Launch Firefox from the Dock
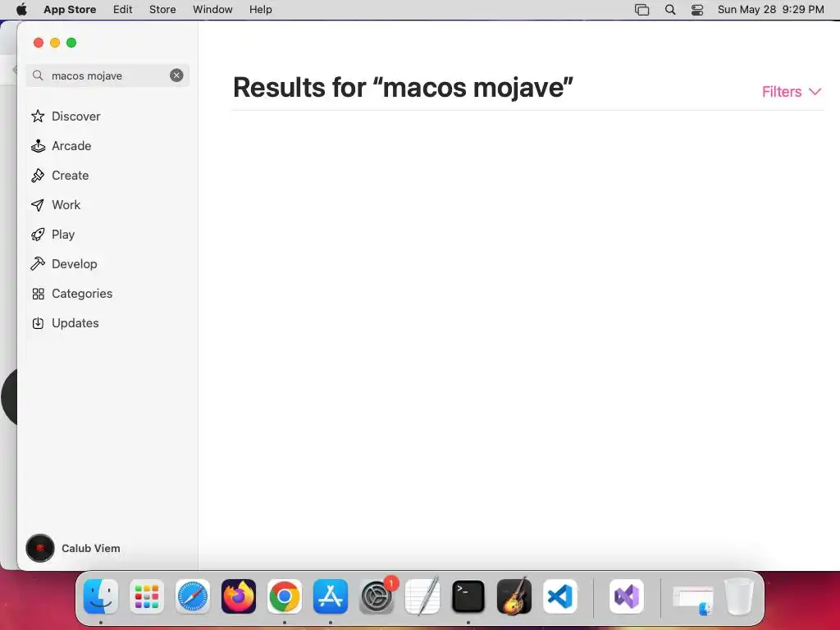The width and height of the screenshot is (840, 630). click(x=239, y=596)
